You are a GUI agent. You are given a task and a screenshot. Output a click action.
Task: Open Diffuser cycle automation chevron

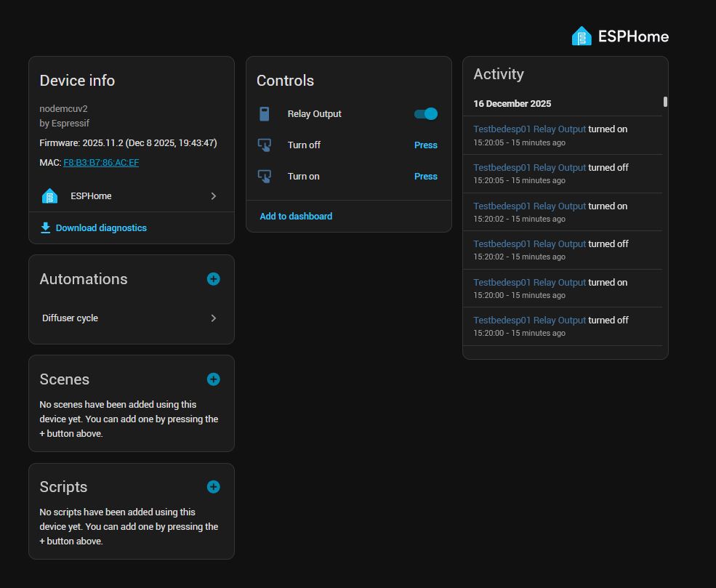[x=213, y=318]
